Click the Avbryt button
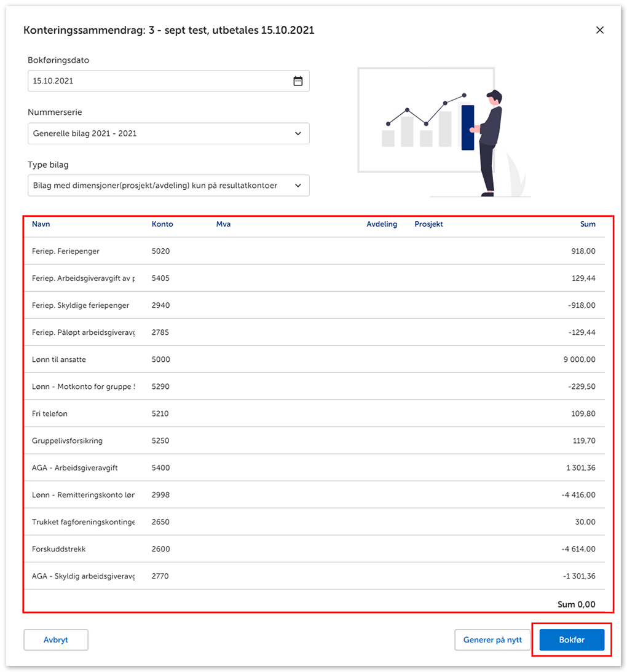Viewport: 627px width, 672px height. click(x=56, y=639)
